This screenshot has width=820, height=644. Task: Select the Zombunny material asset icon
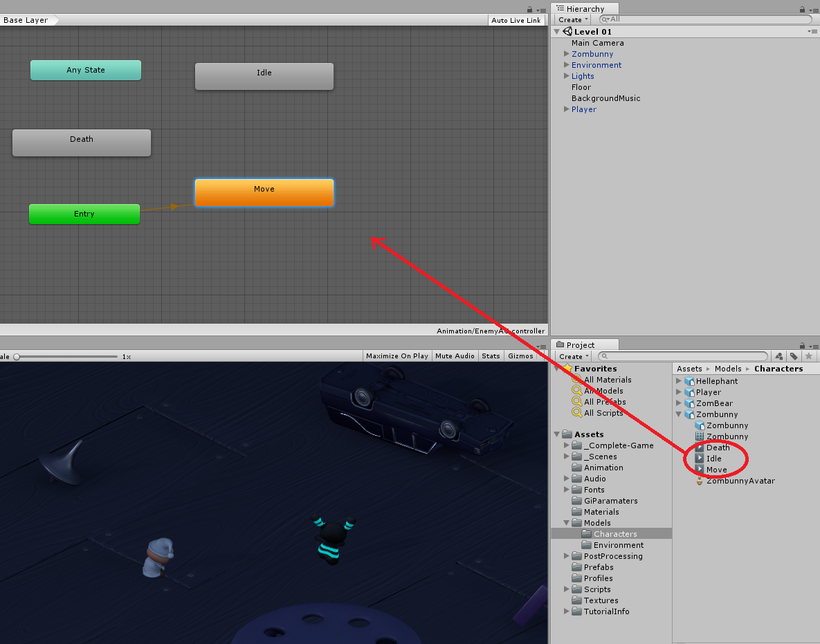pos(699,436)
